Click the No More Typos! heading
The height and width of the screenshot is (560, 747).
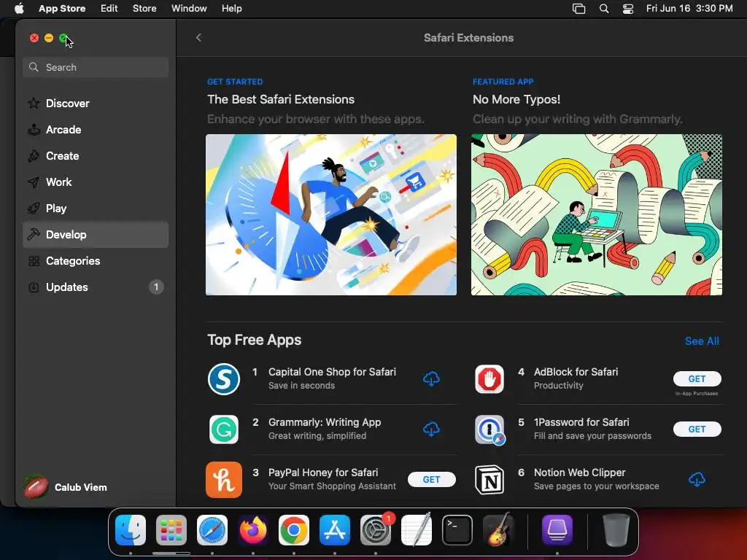coord(516,99)
